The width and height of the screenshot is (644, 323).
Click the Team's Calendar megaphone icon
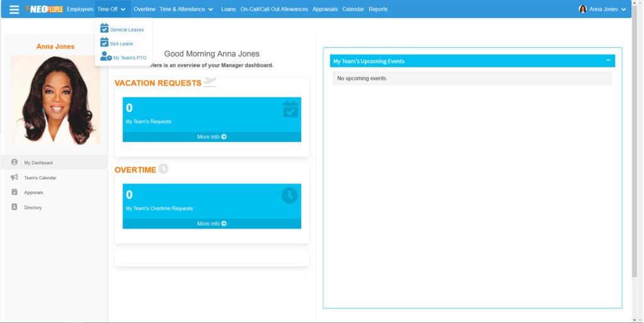tap(14, 177)
